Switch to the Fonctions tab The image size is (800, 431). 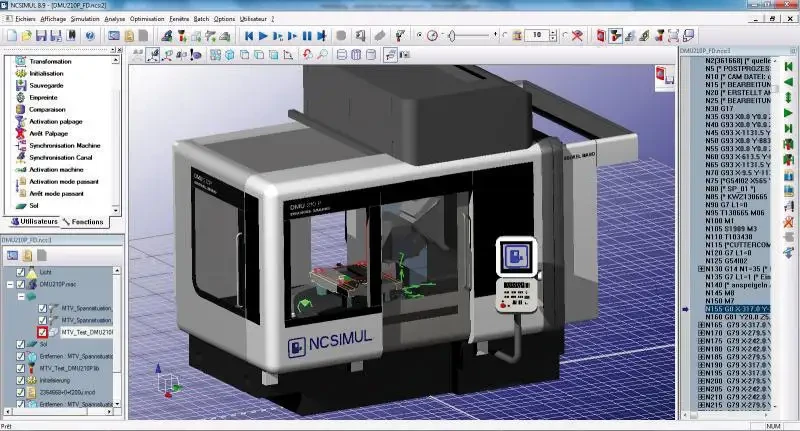click(x=83, y=222)
